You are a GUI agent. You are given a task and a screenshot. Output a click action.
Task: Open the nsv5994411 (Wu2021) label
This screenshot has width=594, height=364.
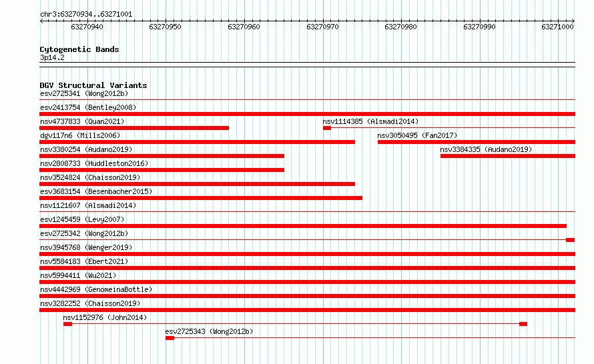point(78,275)
